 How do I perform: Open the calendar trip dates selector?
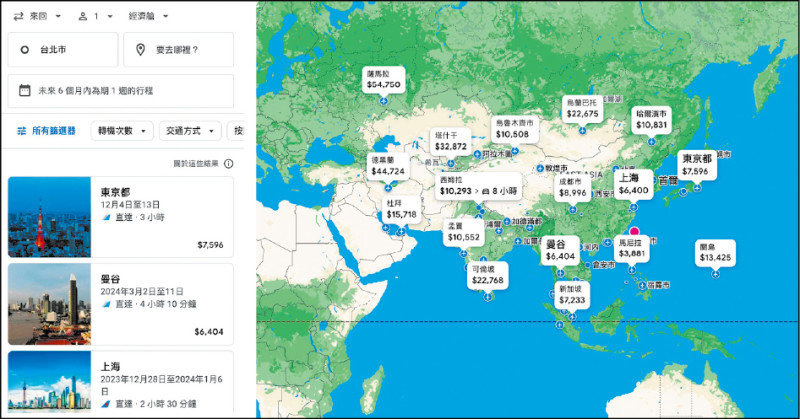[120, 91]
